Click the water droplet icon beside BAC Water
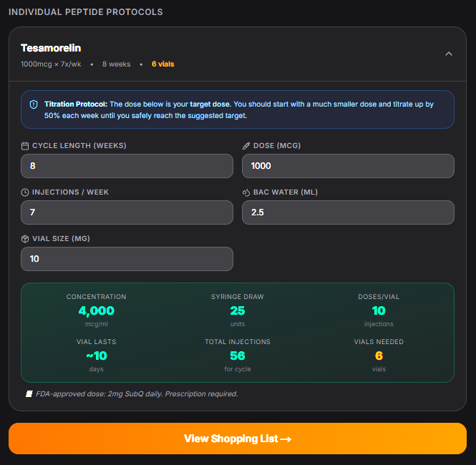Screen dimensions: 476x465 pos(246,192)
